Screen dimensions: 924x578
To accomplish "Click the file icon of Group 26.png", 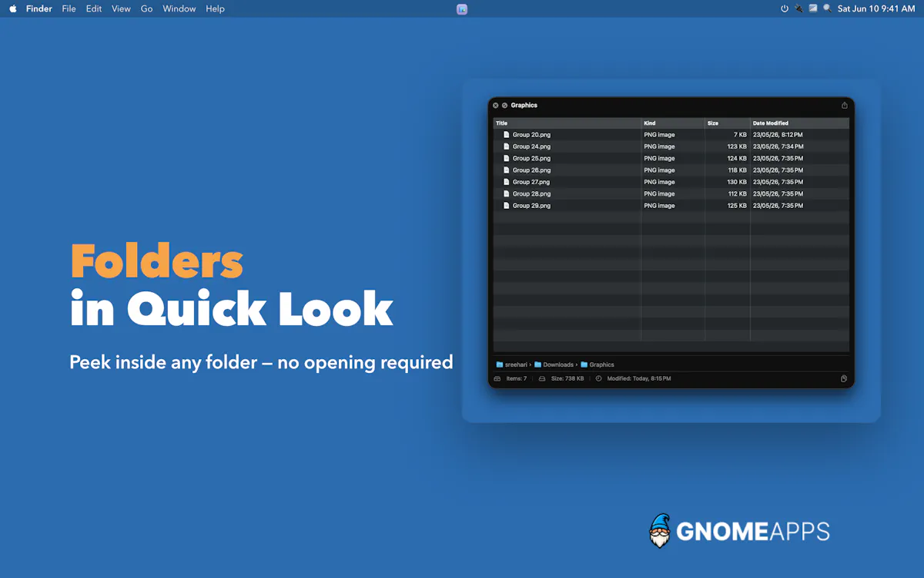I will 506,170.
